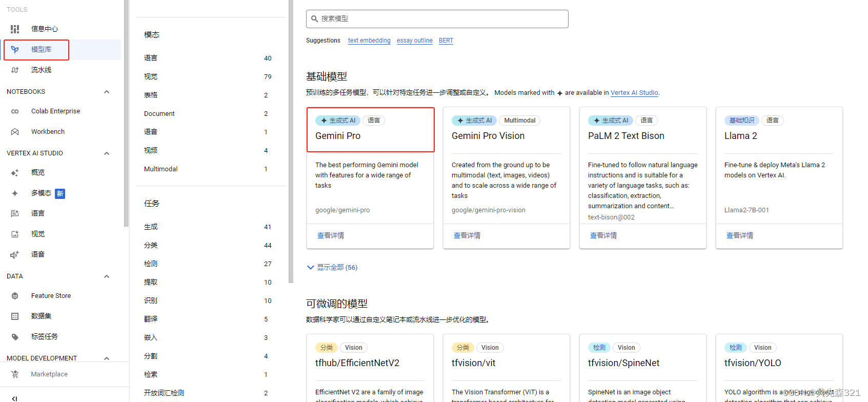
Task: Click the magnifier icon in the search box
Action: pos(314,19)
